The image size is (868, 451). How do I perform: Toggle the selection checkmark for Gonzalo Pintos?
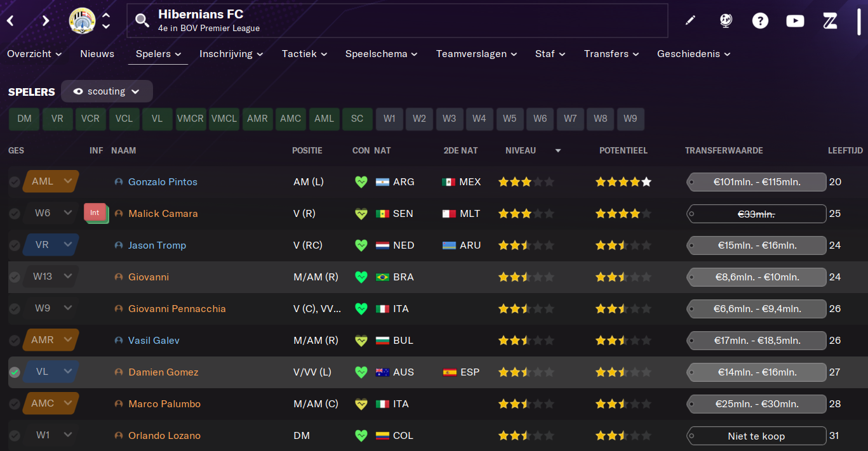tap(15, 182)
